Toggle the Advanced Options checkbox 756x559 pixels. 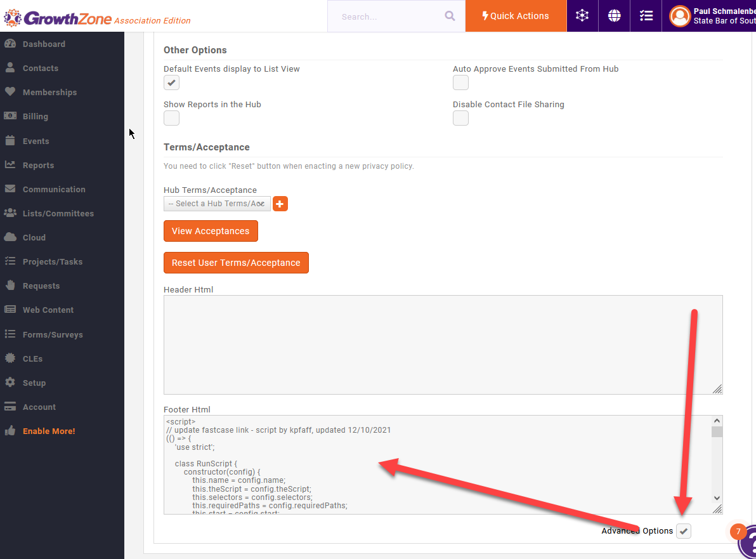pos(683,531)
